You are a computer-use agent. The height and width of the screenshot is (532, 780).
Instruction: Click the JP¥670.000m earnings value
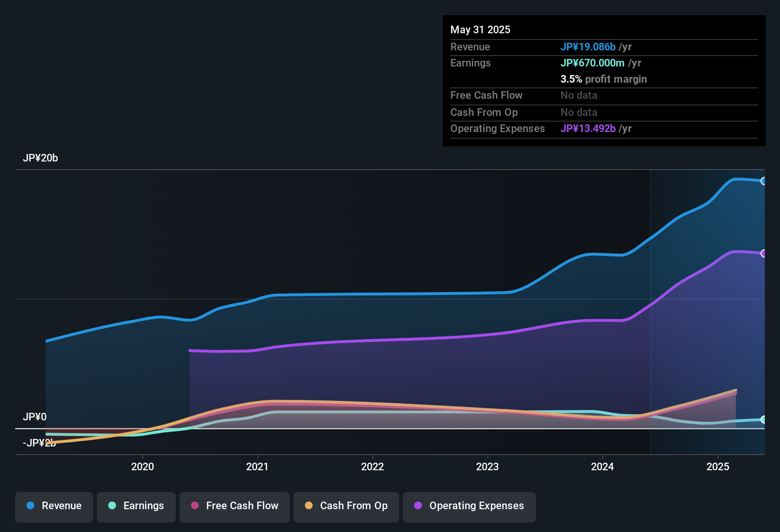coord(592,63)
